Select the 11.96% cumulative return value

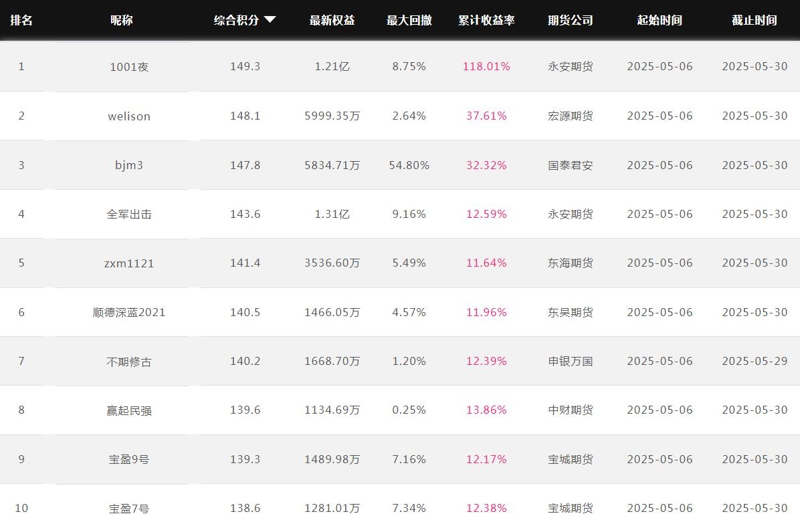(x=486, y=312)
